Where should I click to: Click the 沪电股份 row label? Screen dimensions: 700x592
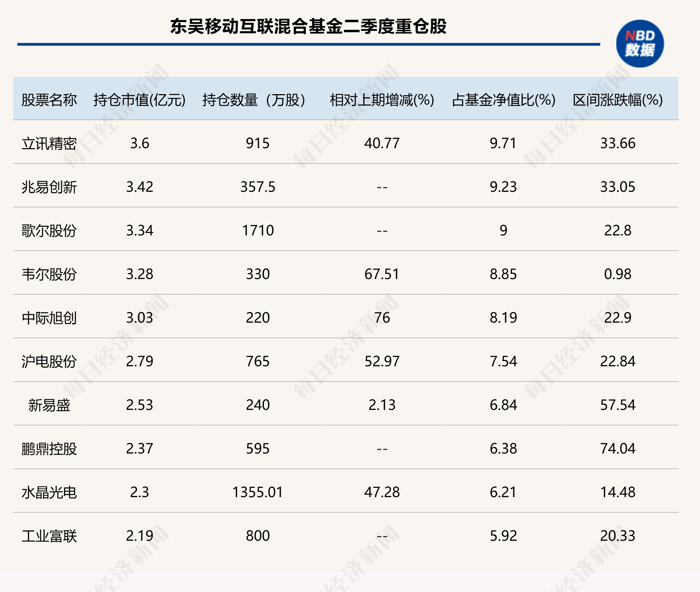click(x=49, y=361)
